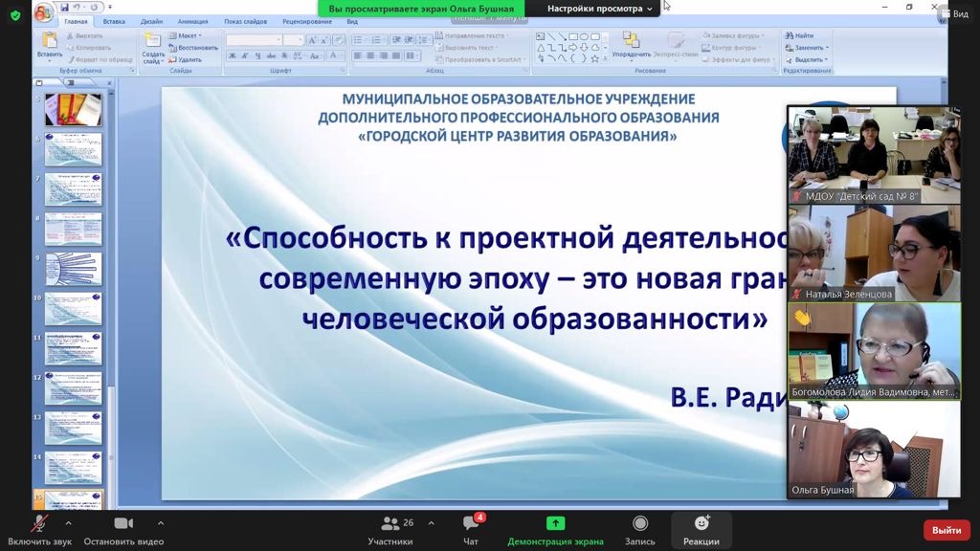980x551 pixels.
Task: Switch to the Показ слайдов tab
Action: (x=246, y=21)
